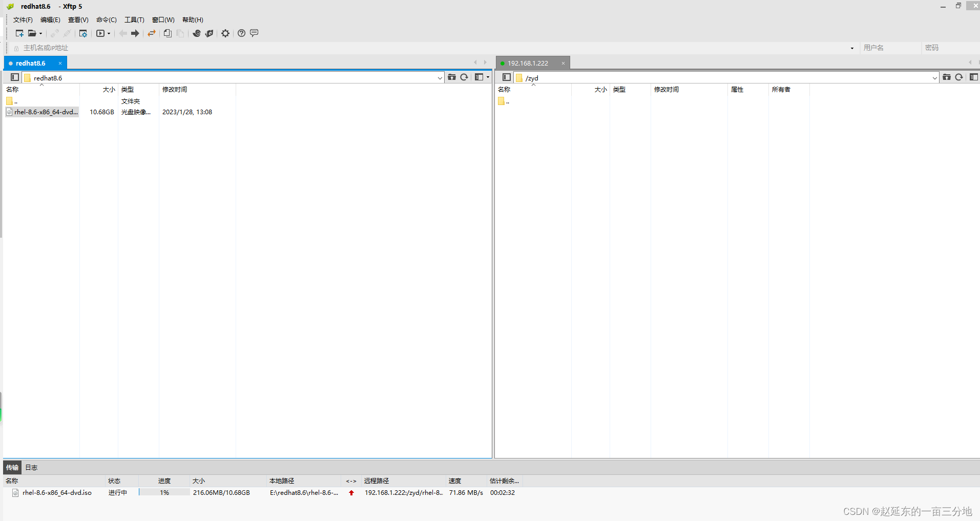This screenshot has width=980, height=521.
Task: Click remote pane new folder icon
Action: [x=947, y=77]
